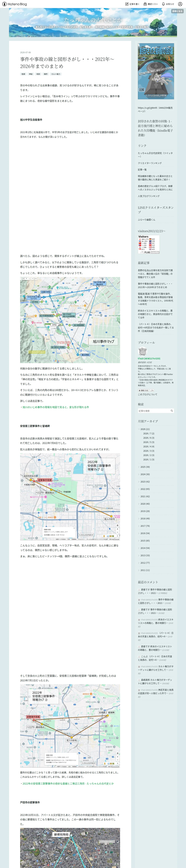Viewport: 186px width, 868px height.
Task: Open the Hatena Blog logo home
Action: coord(14,4)
